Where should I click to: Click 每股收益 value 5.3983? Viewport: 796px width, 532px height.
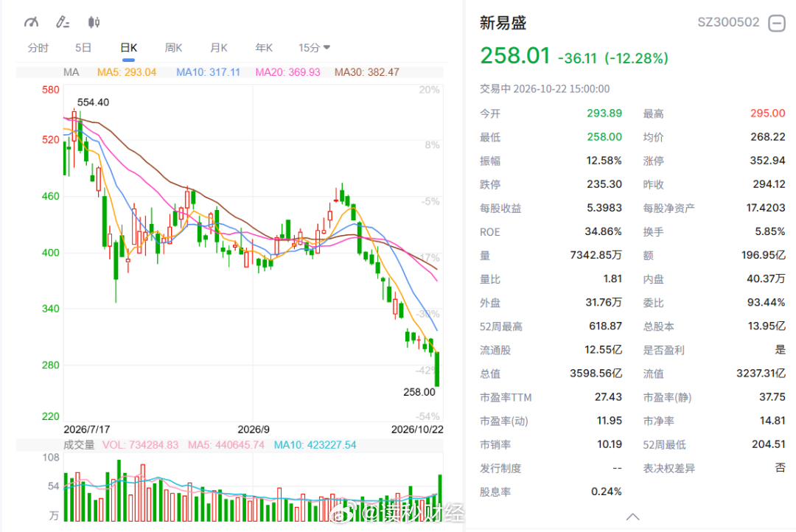[x=604, y=208]
